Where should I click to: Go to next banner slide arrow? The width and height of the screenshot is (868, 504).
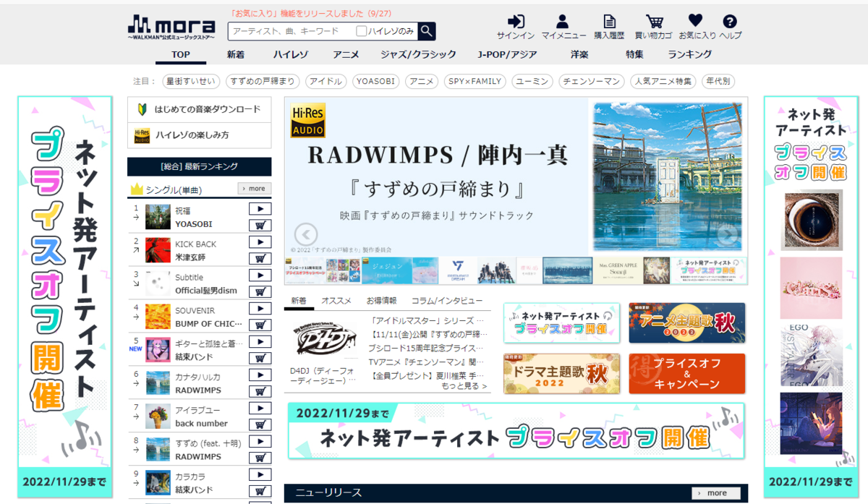tap(726, 234)
